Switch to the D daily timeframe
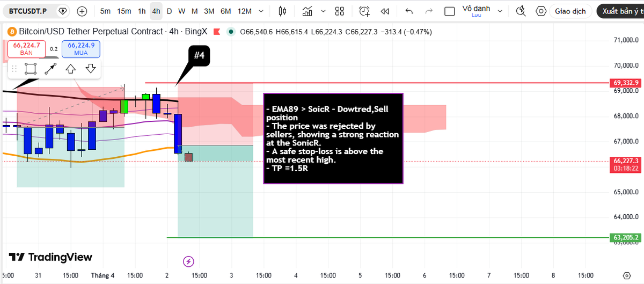Screen dimensions: 644x284 click(x=169, y=11)
